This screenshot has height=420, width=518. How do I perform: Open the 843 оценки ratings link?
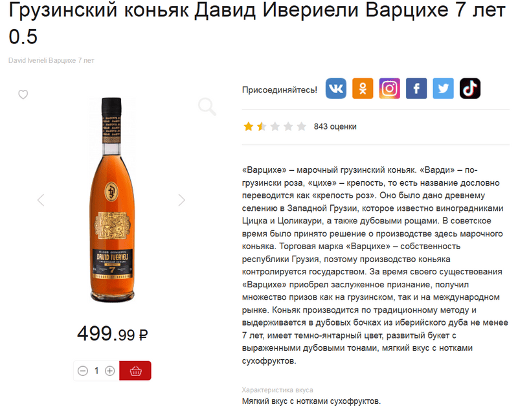coord(335,126)
